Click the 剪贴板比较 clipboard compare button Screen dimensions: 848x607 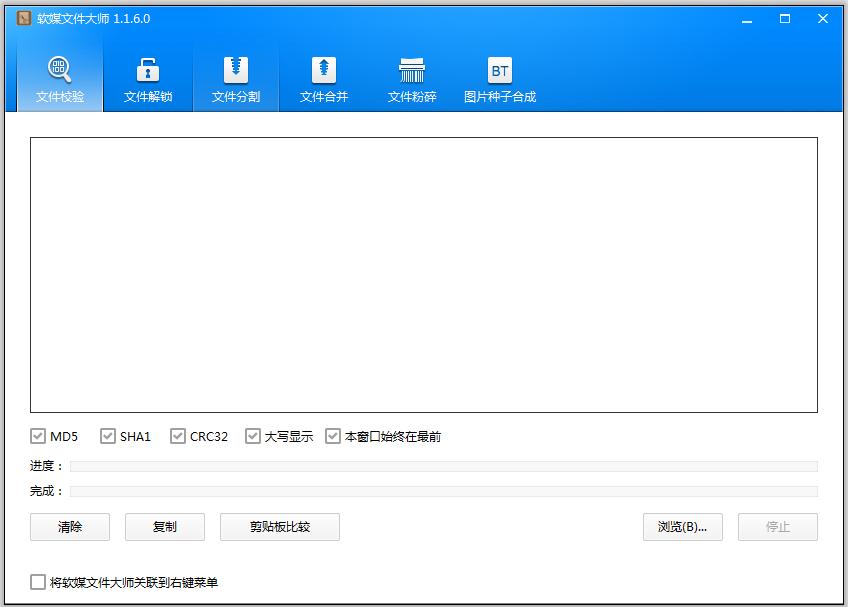(x=280, y=527)
